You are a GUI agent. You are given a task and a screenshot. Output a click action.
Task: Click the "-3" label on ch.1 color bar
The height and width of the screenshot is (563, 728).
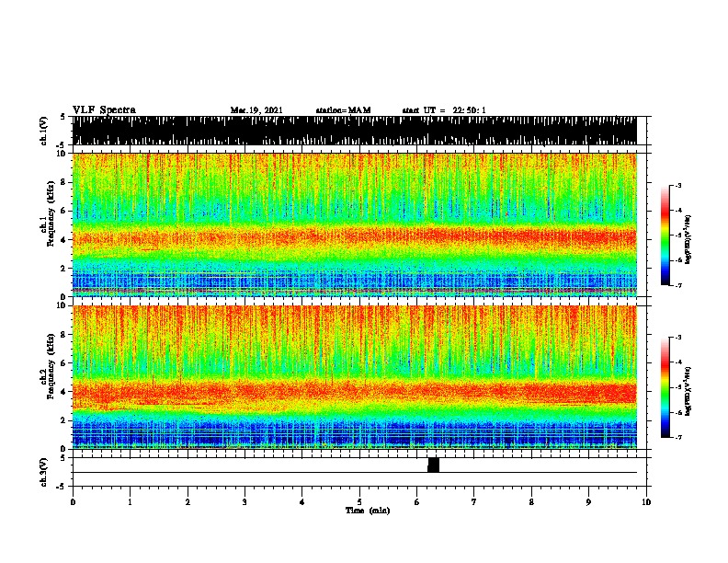click(x=678, y=186)
